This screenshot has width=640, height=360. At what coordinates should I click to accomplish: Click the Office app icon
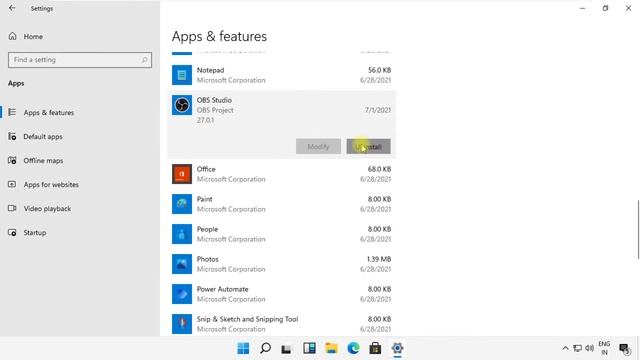point(182,174)
